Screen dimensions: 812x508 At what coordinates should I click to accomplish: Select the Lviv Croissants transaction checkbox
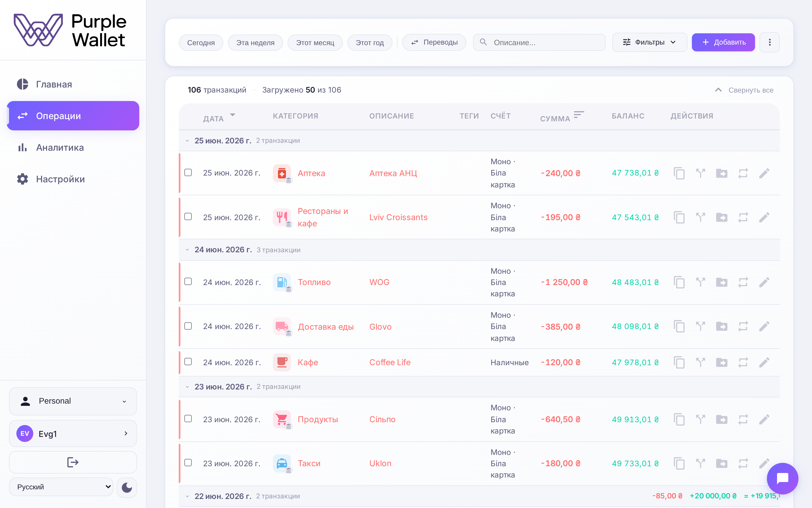point(188,216)
